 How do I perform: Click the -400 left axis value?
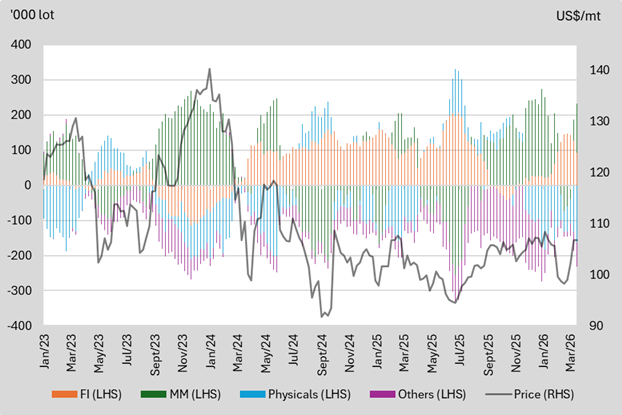pos(19,325)
